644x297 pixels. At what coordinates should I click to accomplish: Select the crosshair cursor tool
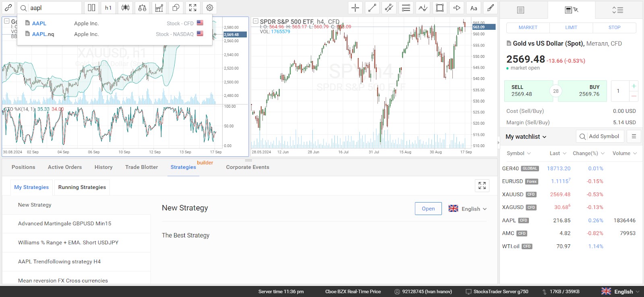click(x=355, y=8)
